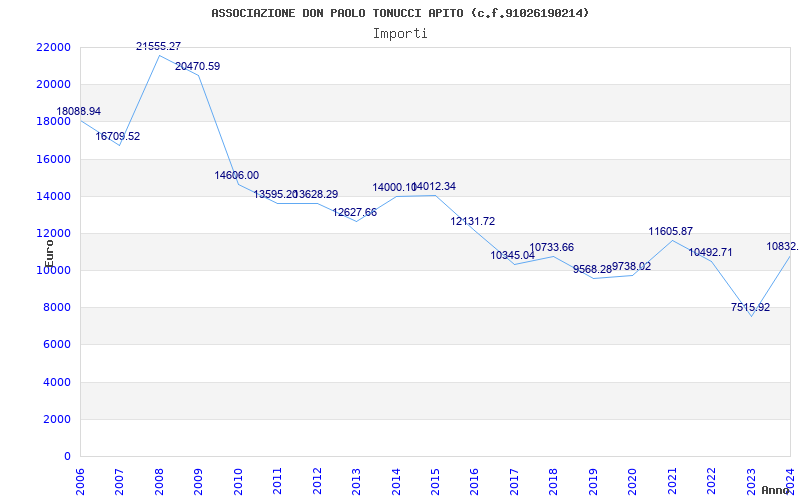Screen dimensions: 800x500
Task: Click the 20000 y-axis tick label
Action: [x=53, y=85]
